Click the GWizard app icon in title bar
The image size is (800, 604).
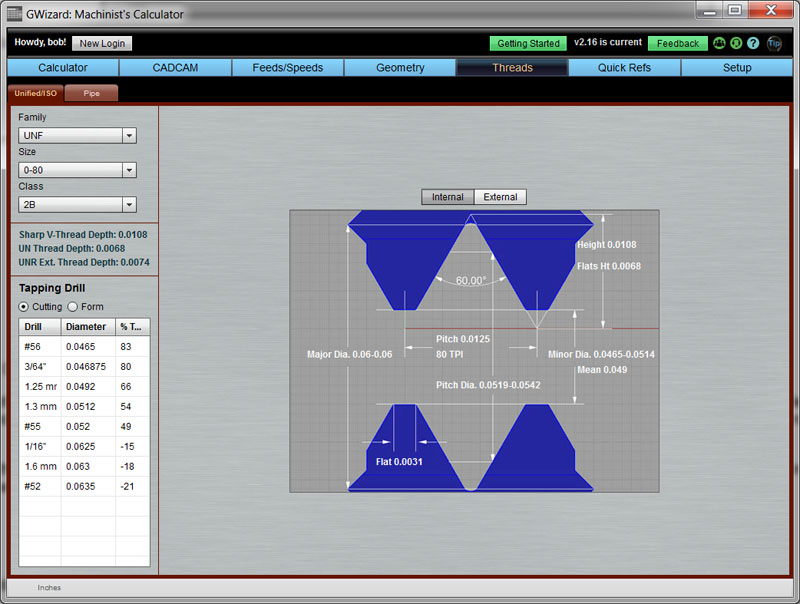[x=14, y=13]
